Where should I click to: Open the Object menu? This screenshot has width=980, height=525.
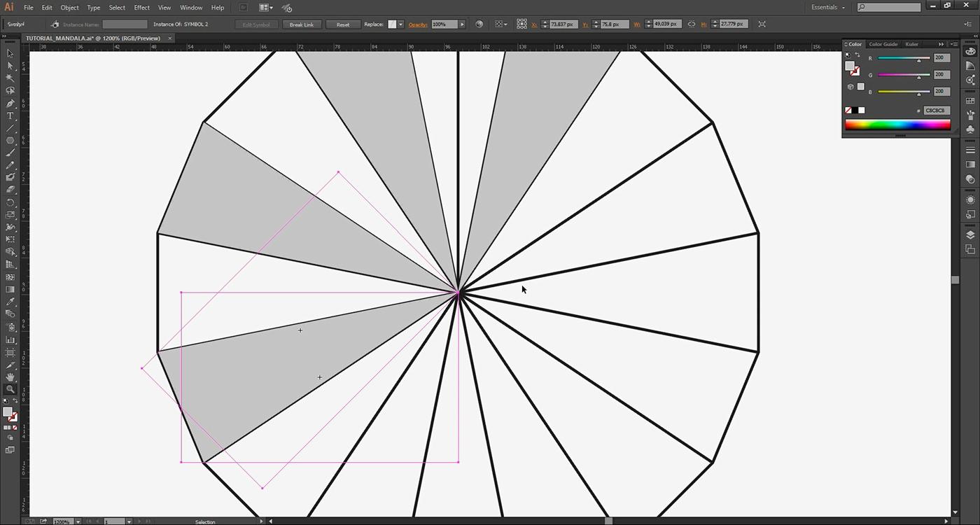[69, 8]
